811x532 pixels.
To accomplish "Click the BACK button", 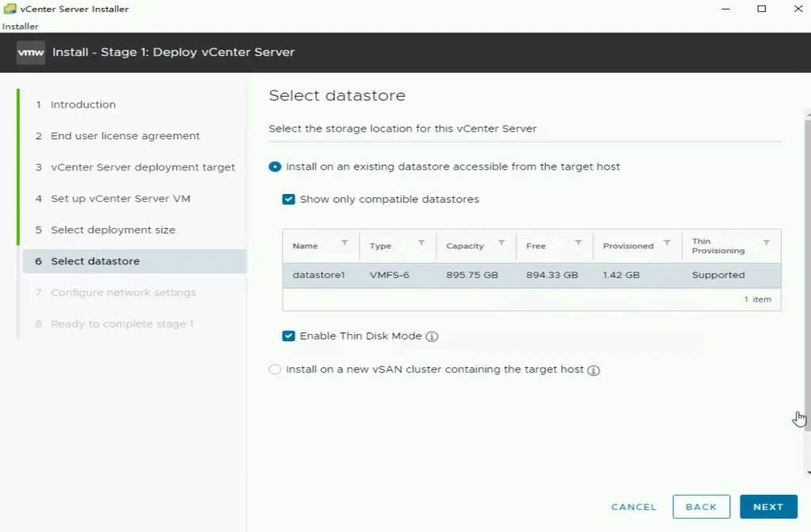I will tap(701, 507).
